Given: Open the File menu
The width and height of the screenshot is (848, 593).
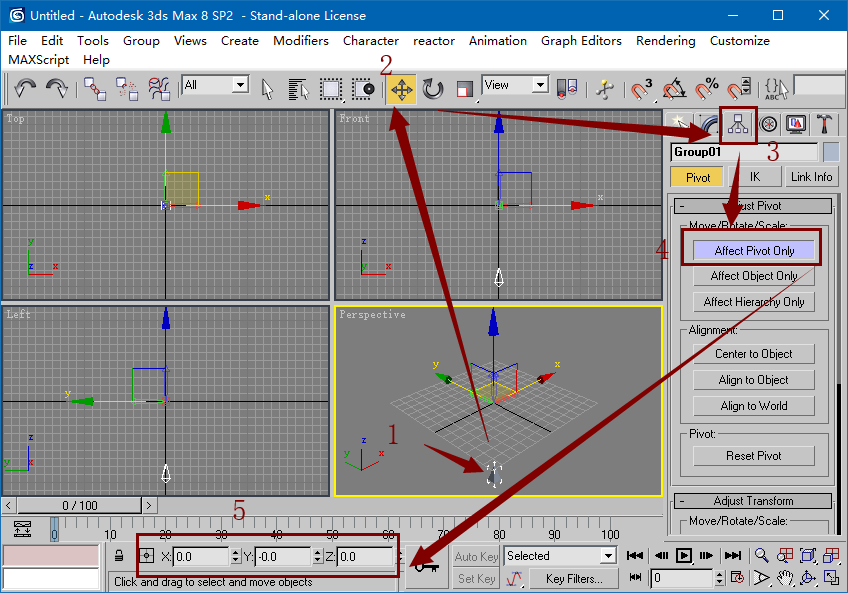Looking at the screenshot, I should click(x=17, y=41).
